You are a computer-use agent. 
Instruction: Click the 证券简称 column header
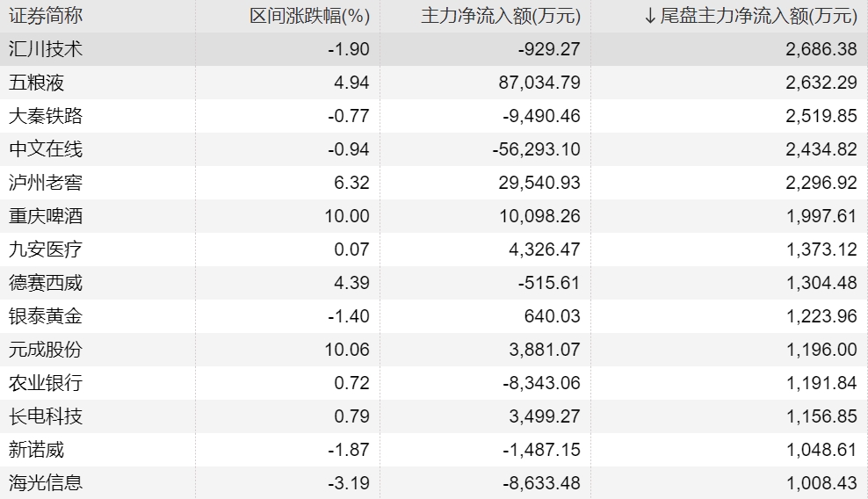point(46,16)
